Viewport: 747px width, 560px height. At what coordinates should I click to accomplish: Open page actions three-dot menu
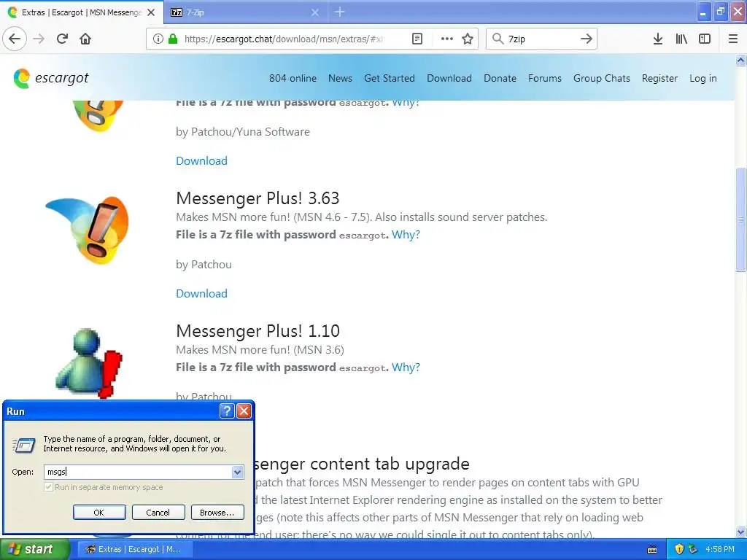coord(446,39)
